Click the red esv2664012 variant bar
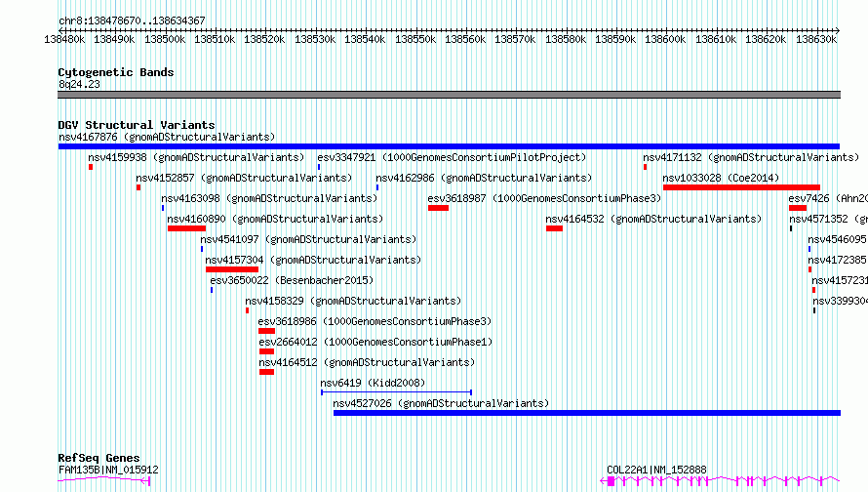 [267, 351]
